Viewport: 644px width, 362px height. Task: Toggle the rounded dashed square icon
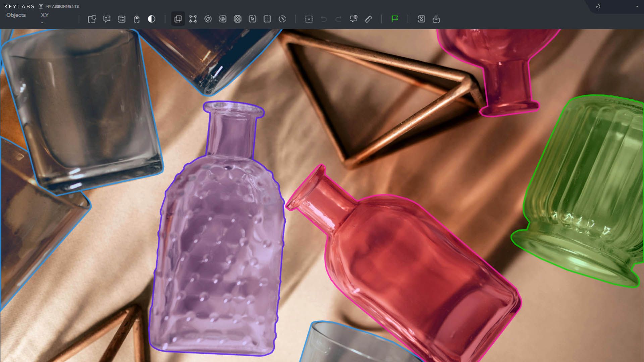(267, 19)
